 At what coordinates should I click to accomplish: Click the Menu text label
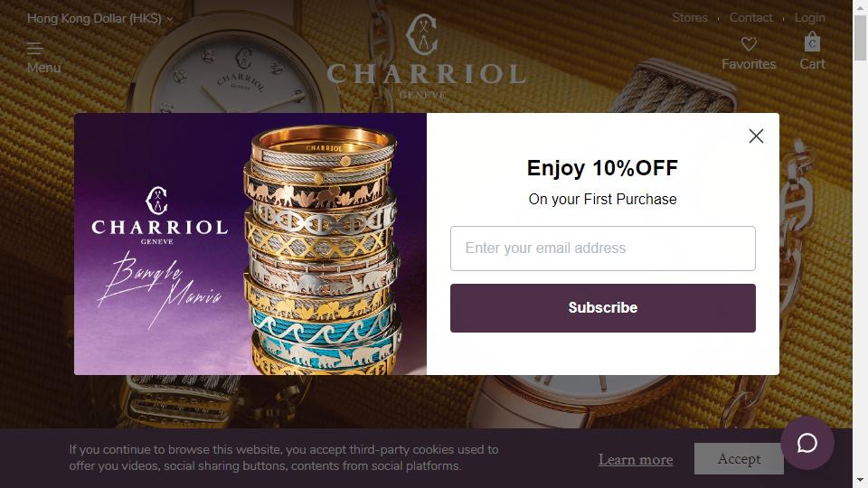(x=43, y=68)
